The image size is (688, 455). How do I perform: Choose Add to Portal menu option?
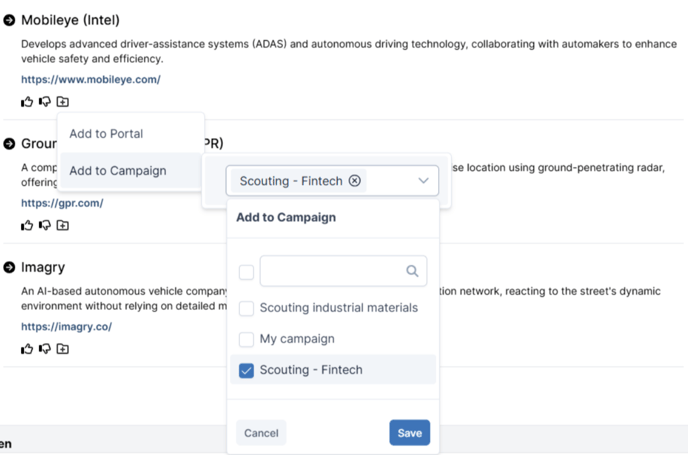[x=131, y=133]
